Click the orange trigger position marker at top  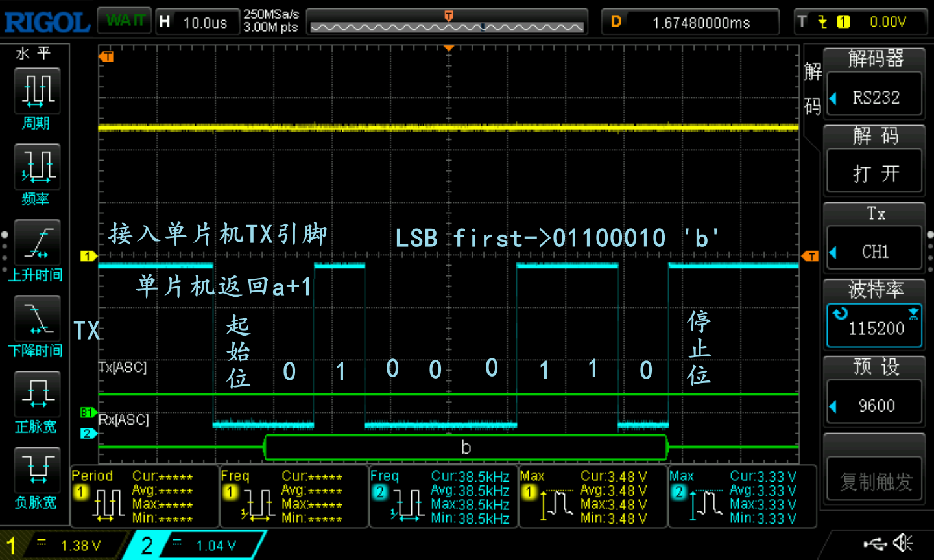coord(448,16)
